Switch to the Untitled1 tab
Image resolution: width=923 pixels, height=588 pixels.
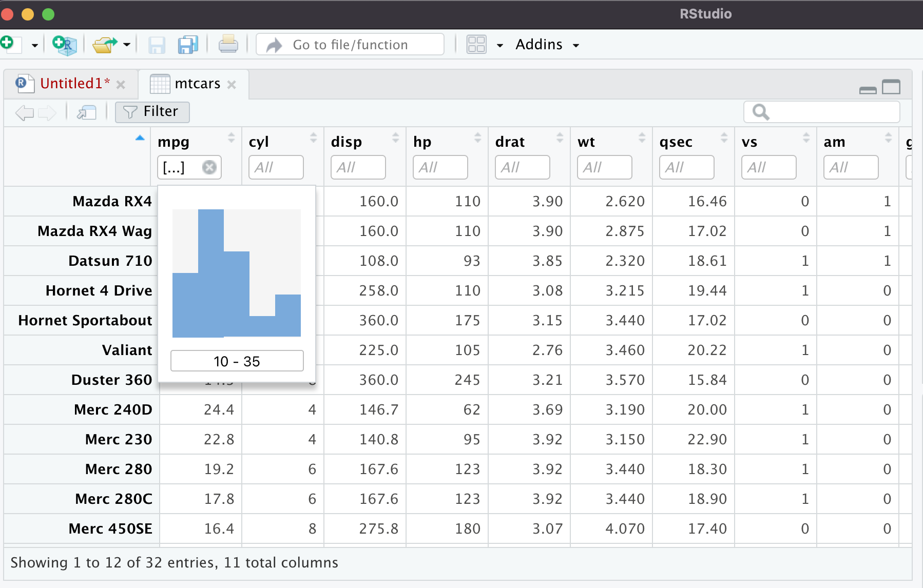75,83
